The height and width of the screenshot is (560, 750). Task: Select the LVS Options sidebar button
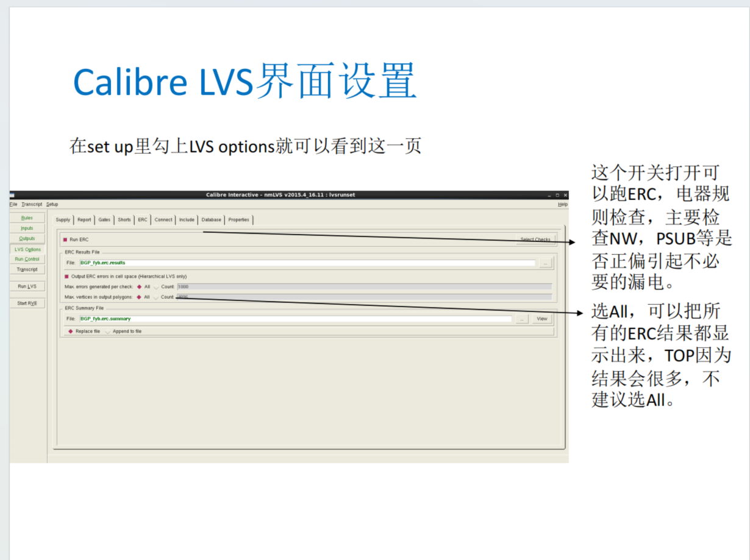coord(27,249)
